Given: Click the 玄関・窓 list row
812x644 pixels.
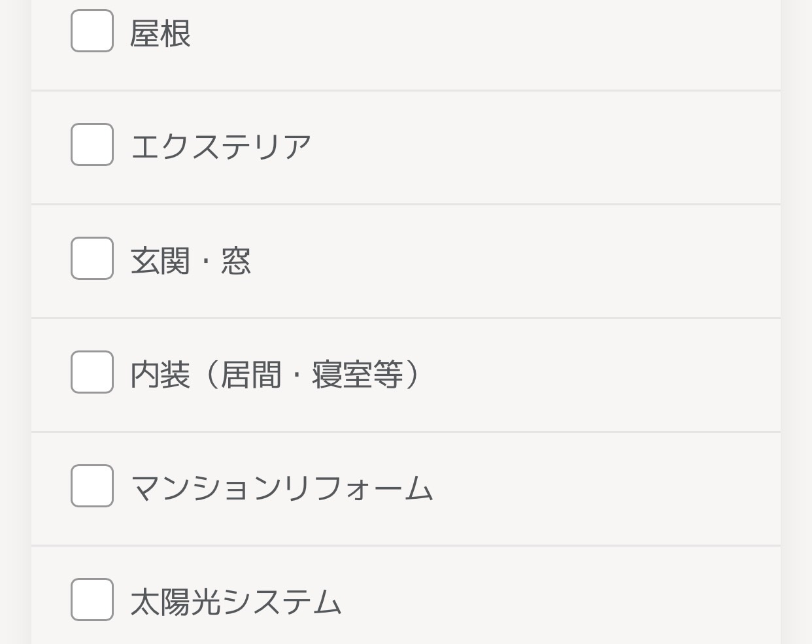Looking at the screenshot, I should (405, 260).
